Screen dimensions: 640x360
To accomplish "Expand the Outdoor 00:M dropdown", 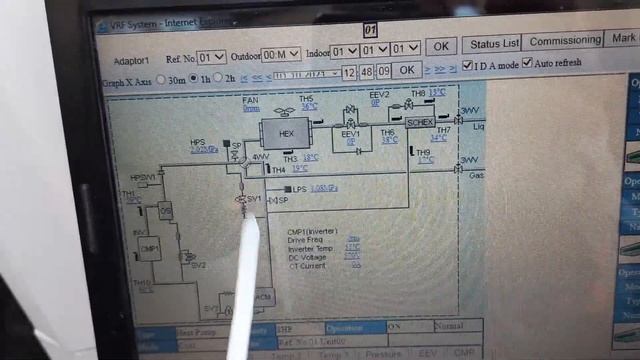I will click(x=280, y=54).
